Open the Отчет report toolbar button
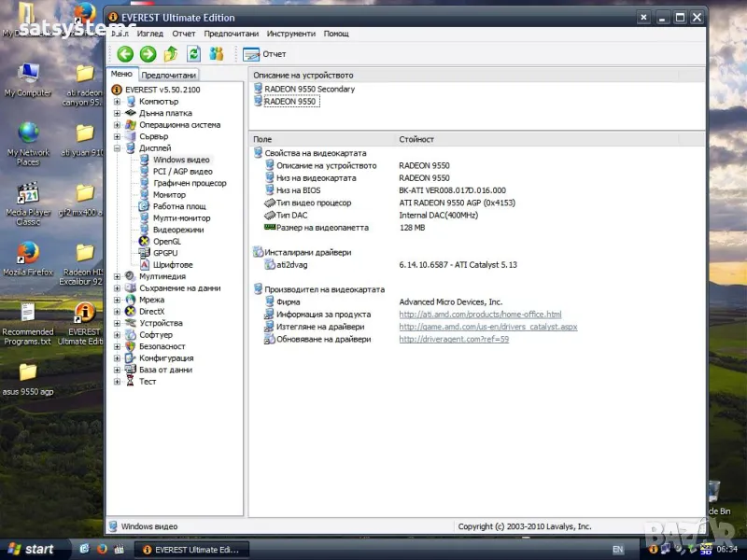The width and height of the screenshot is (747, 560). (x=264, y=54)
